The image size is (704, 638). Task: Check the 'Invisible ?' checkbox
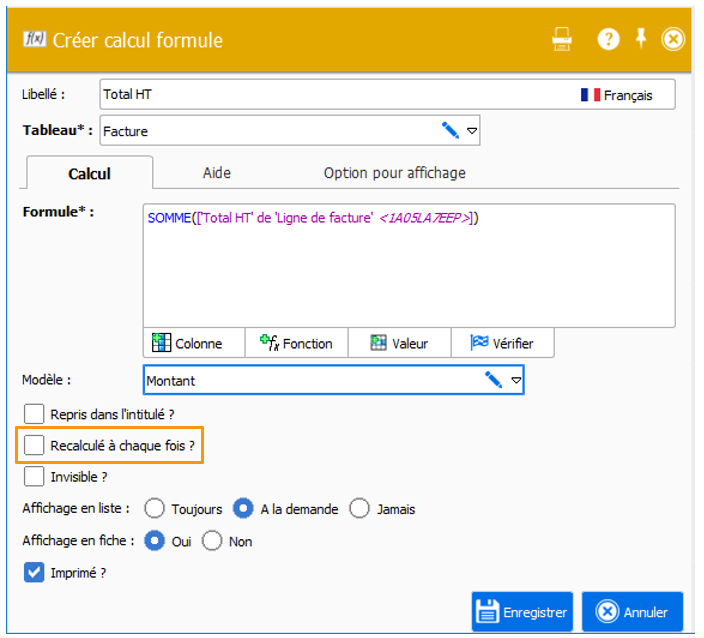pos(35,476)
